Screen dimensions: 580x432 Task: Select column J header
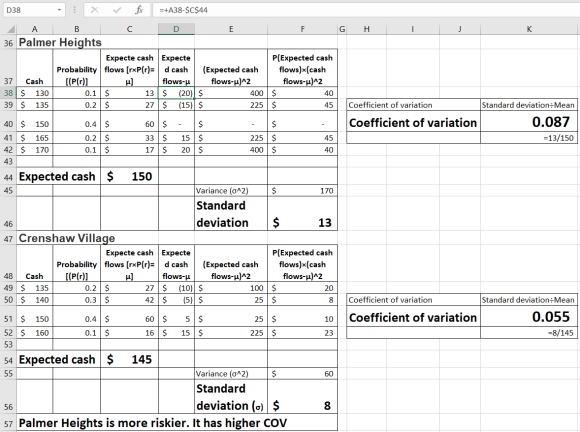click(460, 29)
